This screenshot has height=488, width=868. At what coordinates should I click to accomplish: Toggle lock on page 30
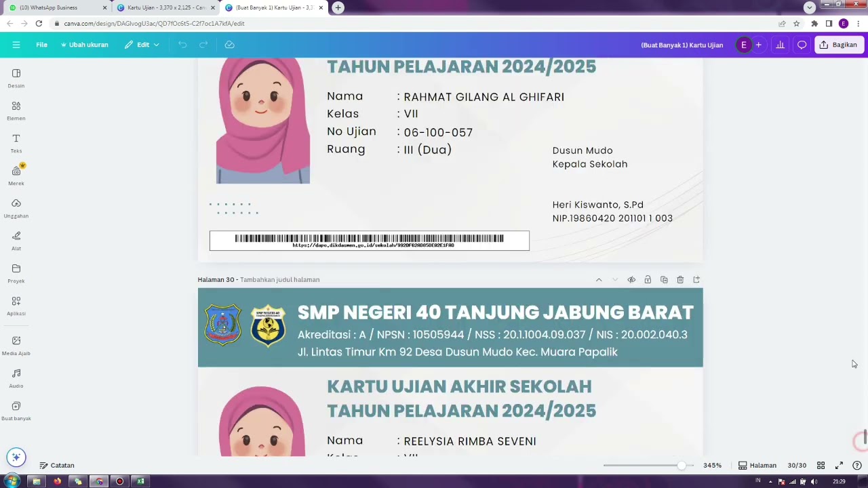click(x=648, y=279)
